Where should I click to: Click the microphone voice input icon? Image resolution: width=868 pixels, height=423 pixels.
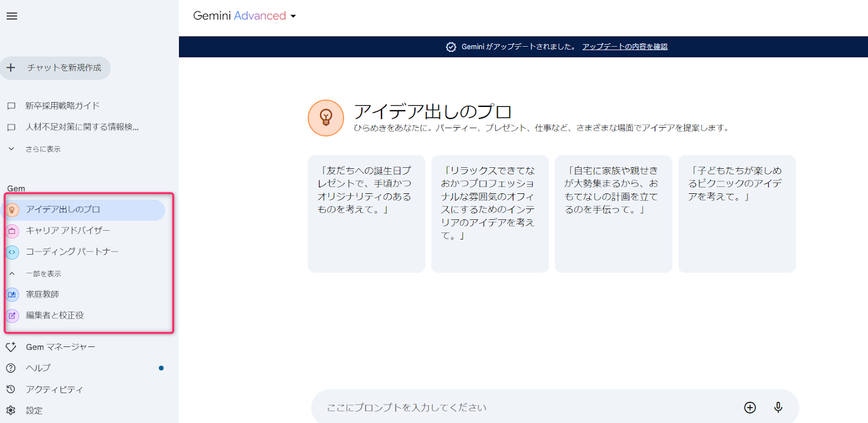pos(778,407)
